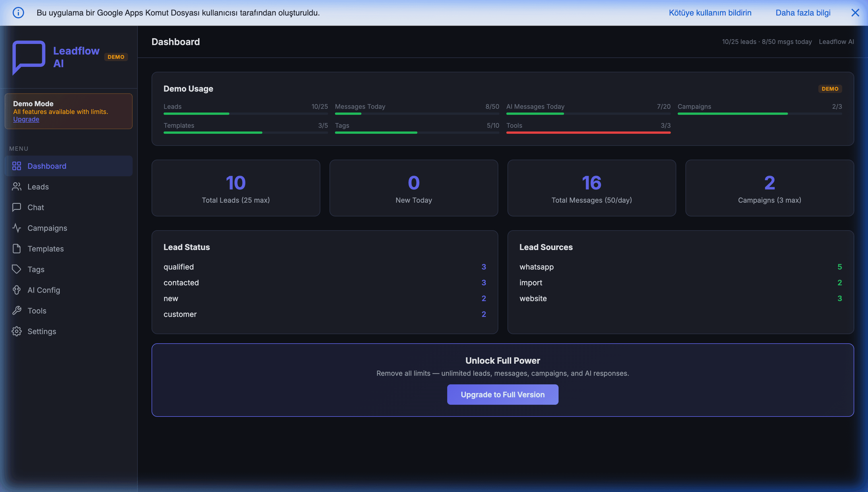Open the Leads section icon
Image resolution: width=868 pixels, height=492 pixels.
[17, 187]
